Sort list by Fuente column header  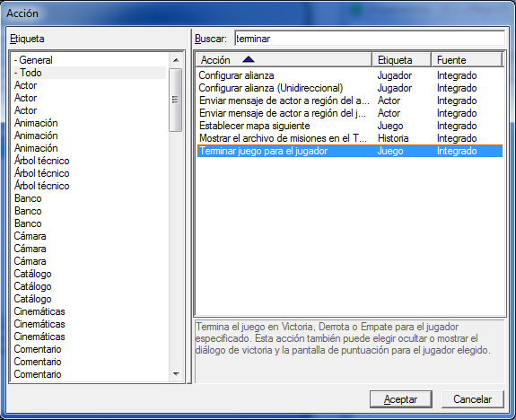[467, 60]
